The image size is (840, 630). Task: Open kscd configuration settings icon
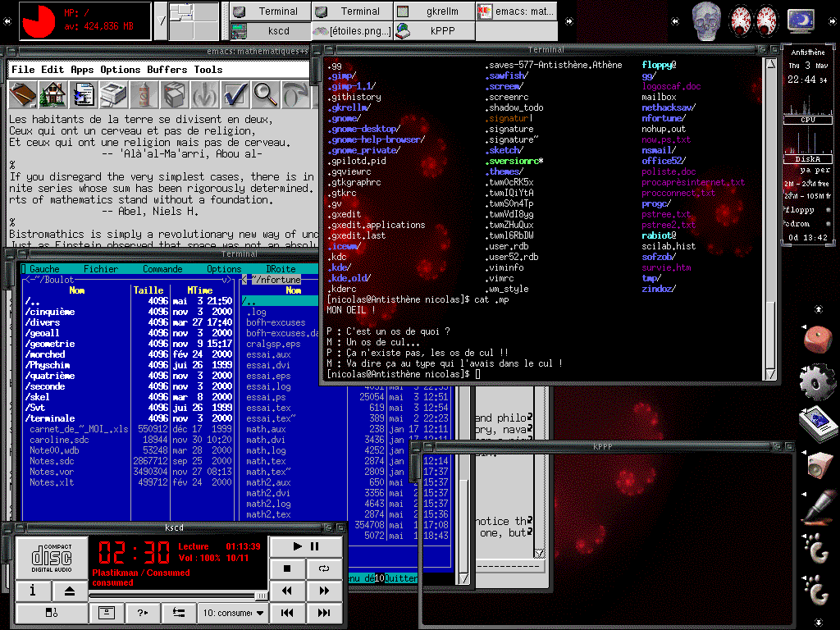(179, 612)
